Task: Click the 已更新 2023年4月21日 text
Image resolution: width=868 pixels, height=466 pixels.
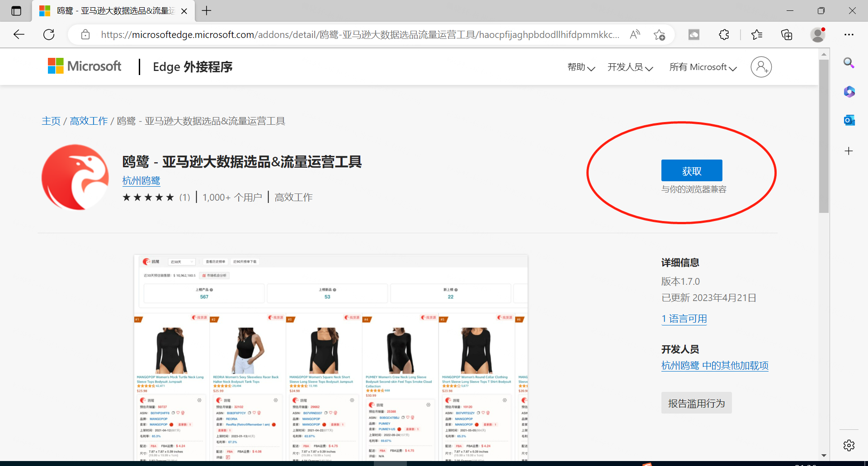Action: coord(709,298)
